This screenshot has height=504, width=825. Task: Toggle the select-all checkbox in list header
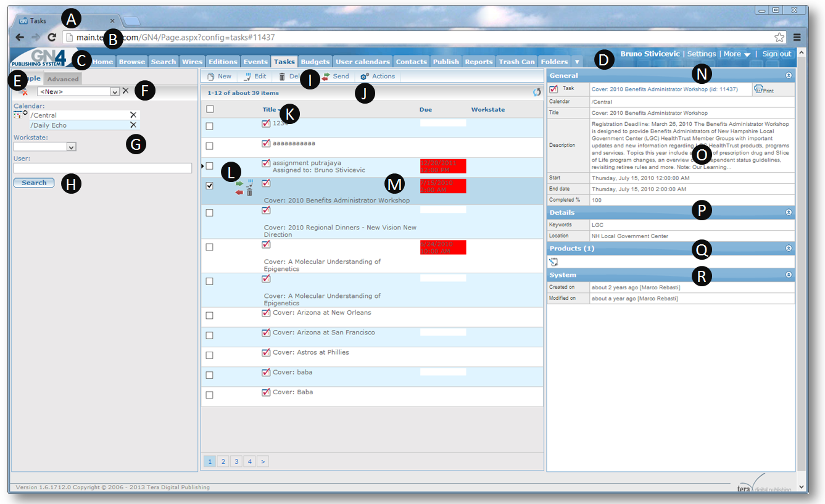210,109
